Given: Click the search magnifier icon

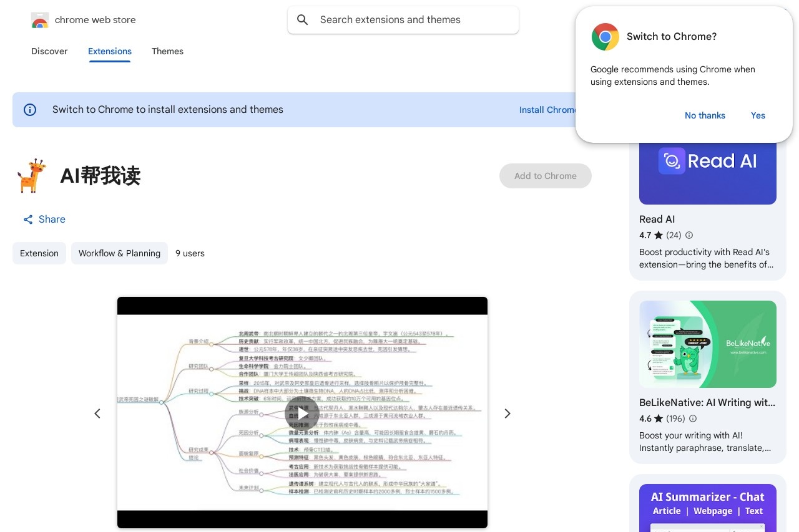Looking at the screenshot, I should (303, 20).
